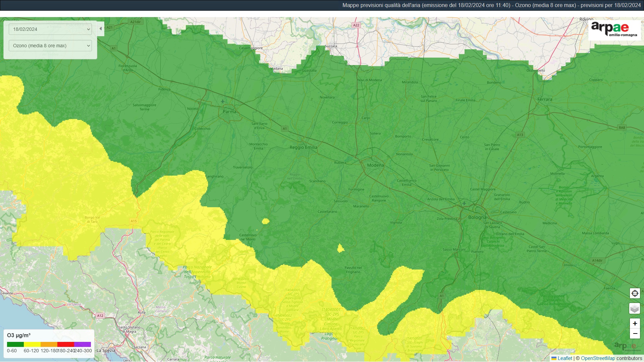Open the Leaflet attribution link
This screenshot has height=362, width=644.
565,358
